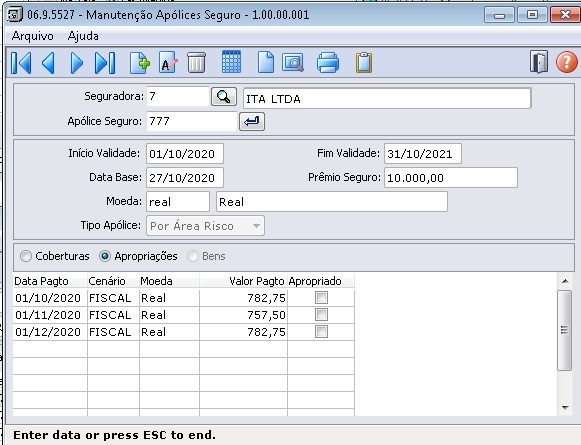The height and width of the screenshot is (445, 581).
Task: Click the printer icon
Action: 328,62
